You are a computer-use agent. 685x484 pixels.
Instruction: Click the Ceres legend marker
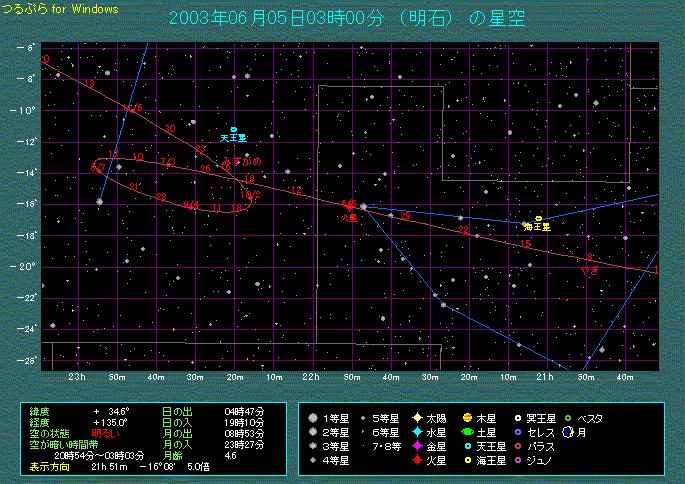click(x=518, y=432)
